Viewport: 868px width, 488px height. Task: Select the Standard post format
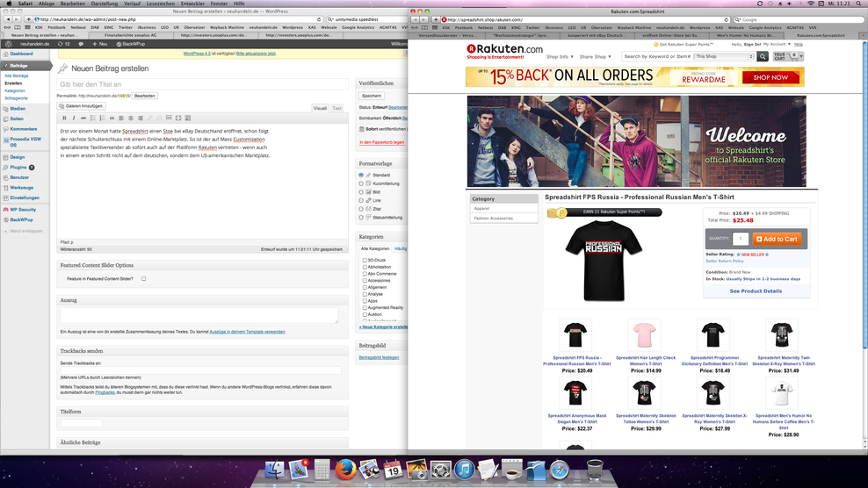coord(361,175)
